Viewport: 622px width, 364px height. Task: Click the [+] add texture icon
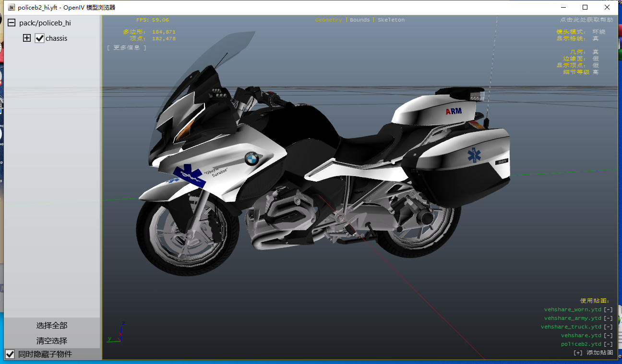tap(578, 353)
